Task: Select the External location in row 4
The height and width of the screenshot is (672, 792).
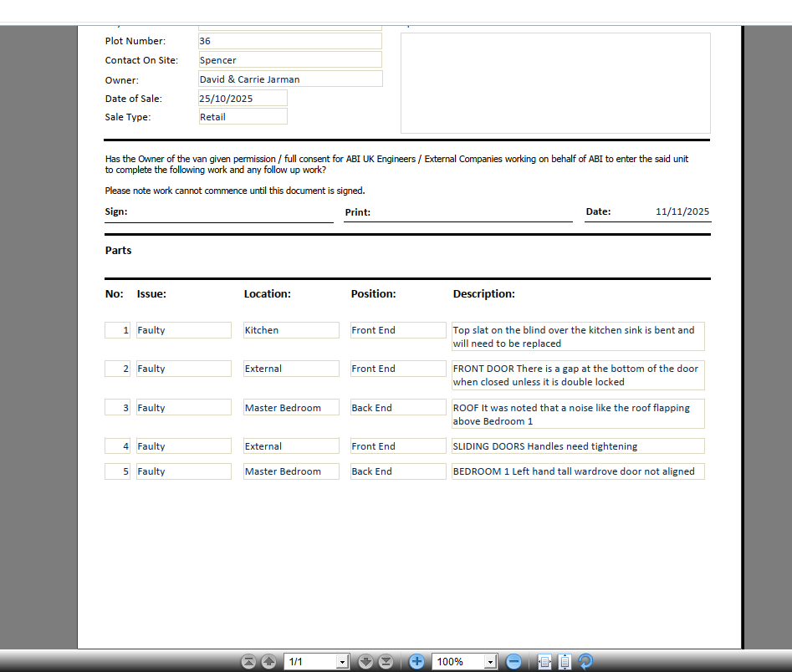Action: click(x=291, y=445)
